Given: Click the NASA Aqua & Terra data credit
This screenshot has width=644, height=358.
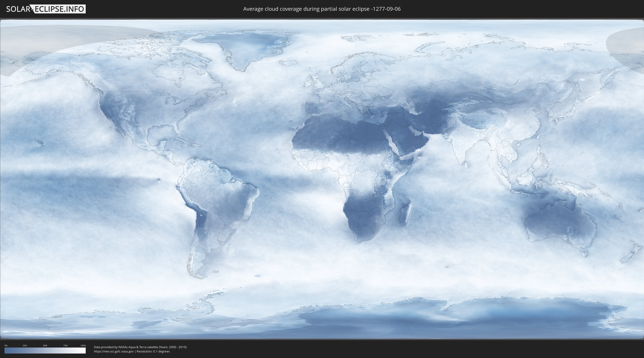Looking at the screenshot, I should click(140, 347).
